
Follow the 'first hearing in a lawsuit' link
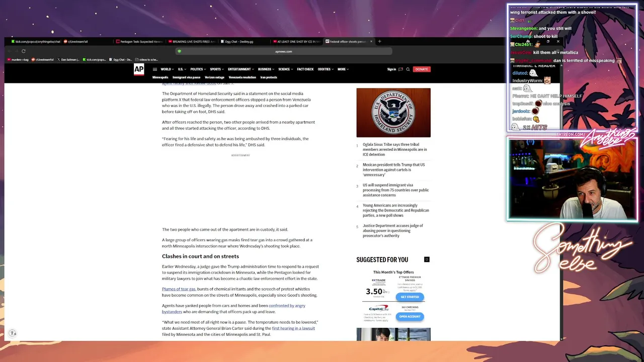293,328
